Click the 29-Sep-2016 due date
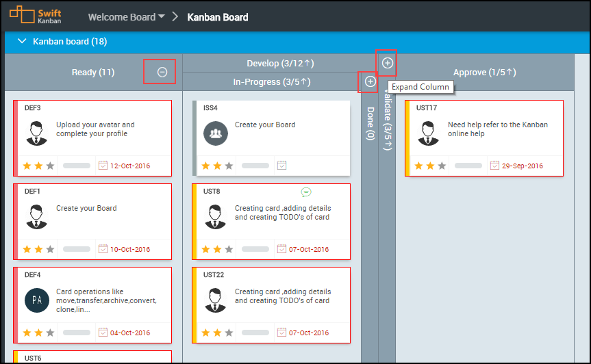The image size is (591, 364). coord(523,166)
